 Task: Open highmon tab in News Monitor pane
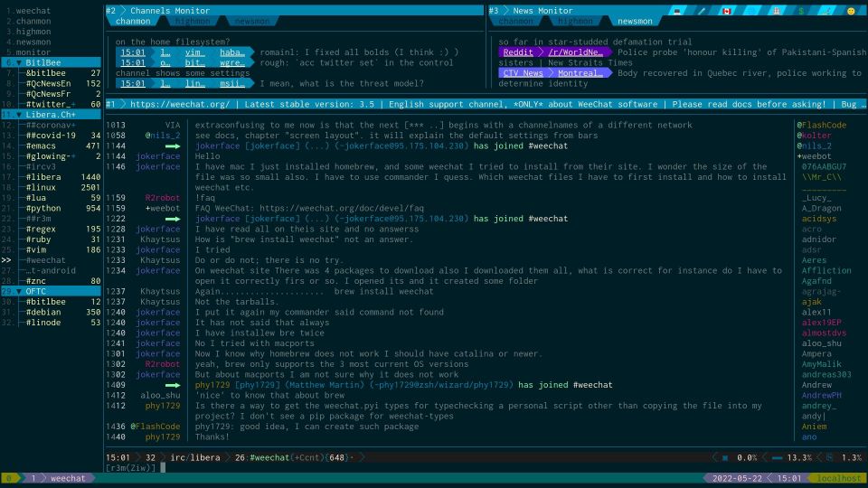tap(575, 21)
